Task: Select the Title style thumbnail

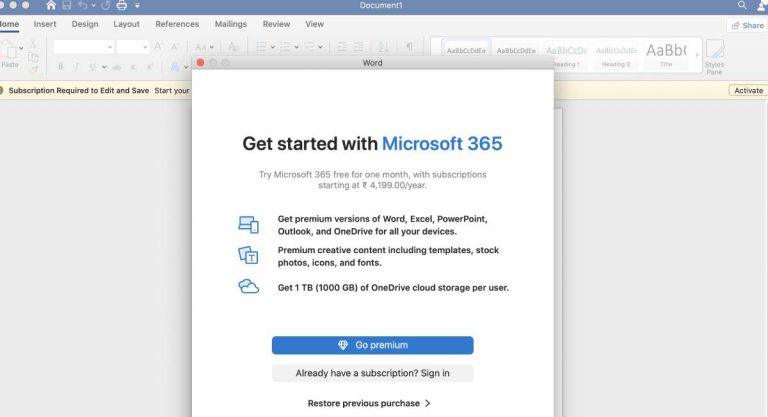Action: [666, 55]
